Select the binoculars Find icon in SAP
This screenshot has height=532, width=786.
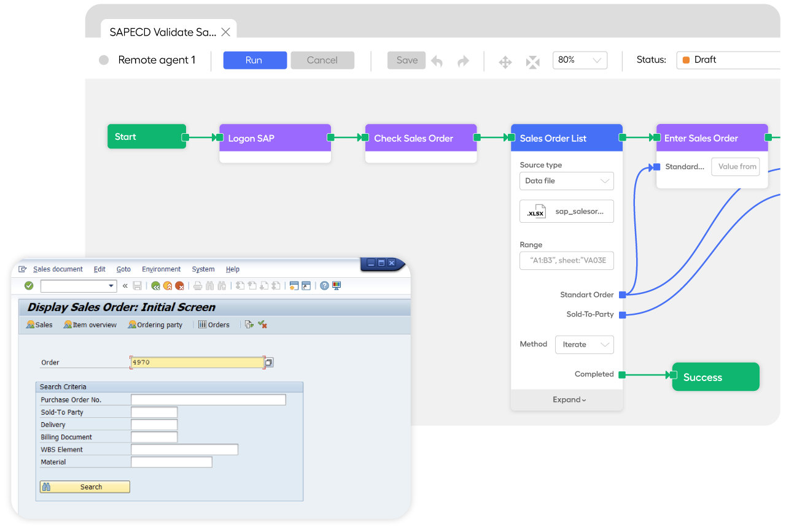209,285
